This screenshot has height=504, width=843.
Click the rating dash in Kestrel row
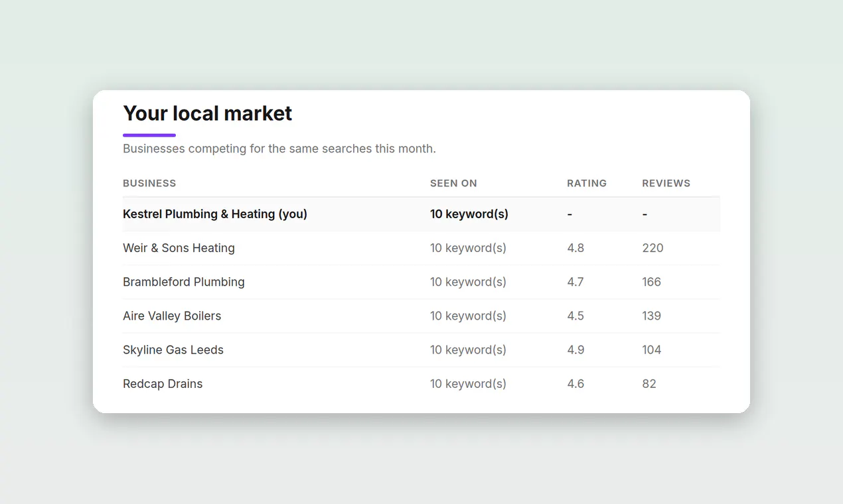(x=570, y=214)
